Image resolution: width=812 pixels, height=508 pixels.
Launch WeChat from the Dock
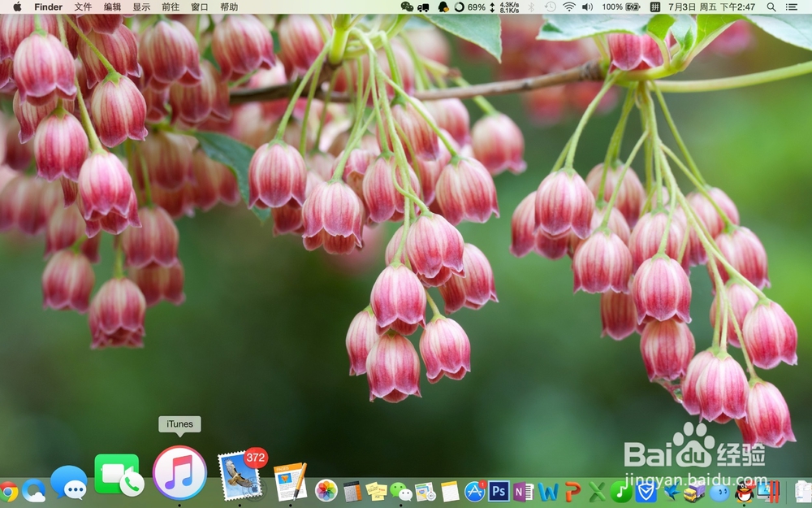(400, 492)
